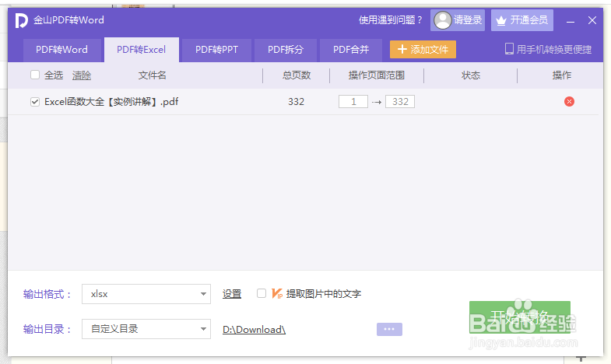Screen dimensions: 611x364
Task: Toggle the 全选 select-all checkbox
Action: (x=35, y=75)
